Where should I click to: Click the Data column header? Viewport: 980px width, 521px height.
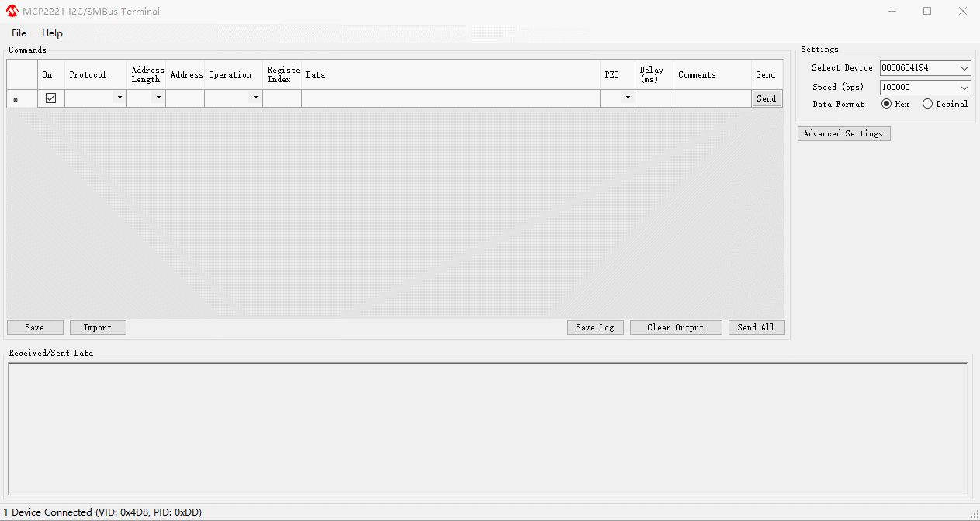pyautogui.click(x=451, y=74)
